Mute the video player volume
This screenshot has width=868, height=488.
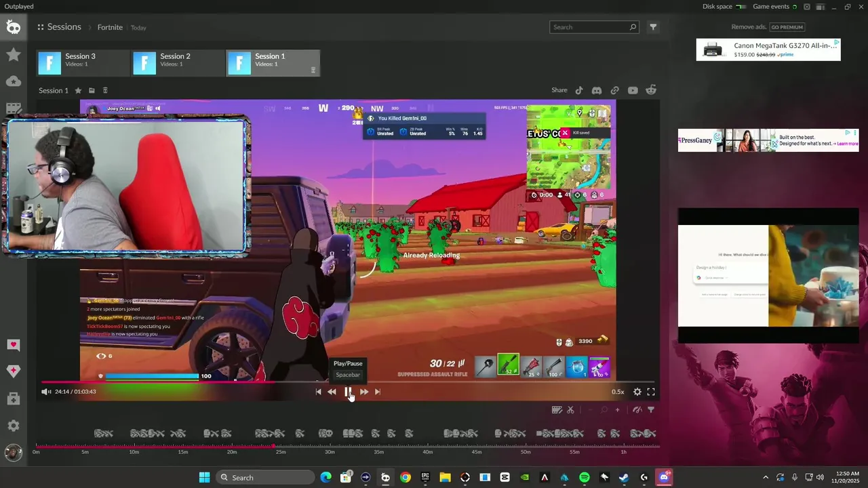45,391
